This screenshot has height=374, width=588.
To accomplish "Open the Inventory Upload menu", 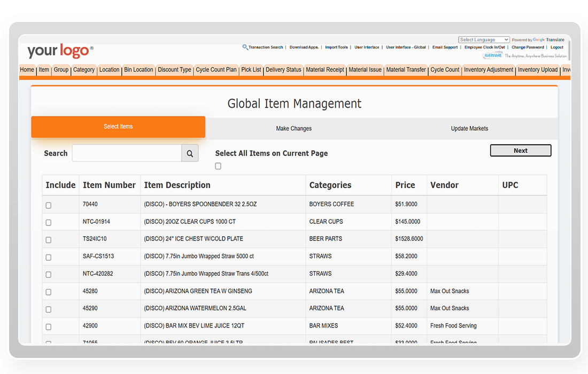I will click(x=538, y=69).
